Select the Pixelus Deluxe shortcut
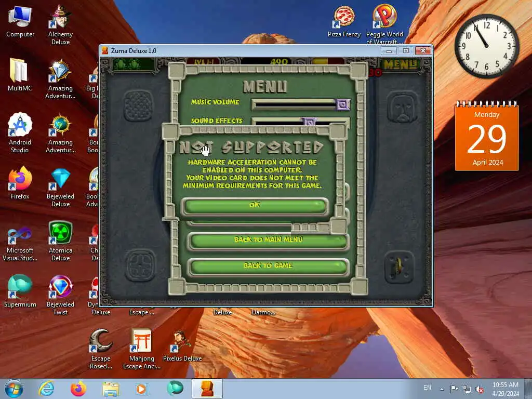Image resolution: width=532 pixels, height=399 pixels. point(182,345)
